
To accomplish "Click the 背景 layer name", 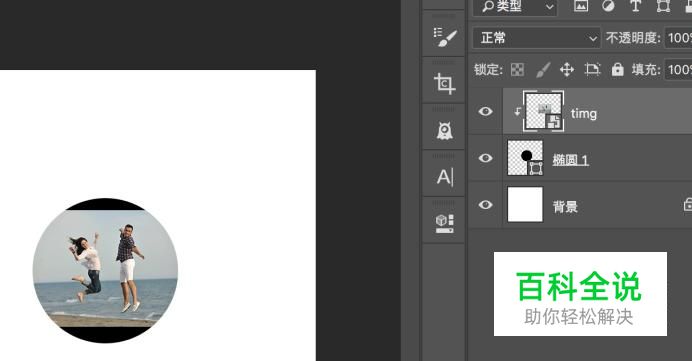I will pyautogui.click(x=565, y=207).
